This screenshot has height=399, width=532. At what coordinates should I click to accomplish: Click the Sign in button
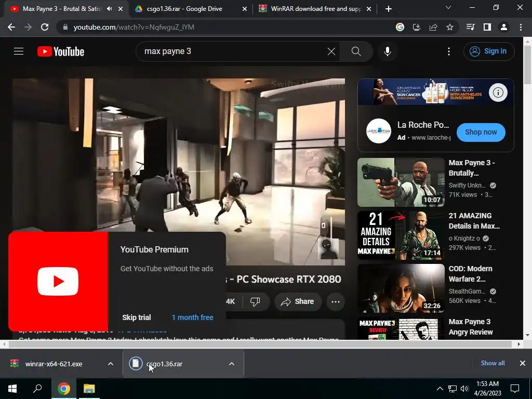click(489, 51)
